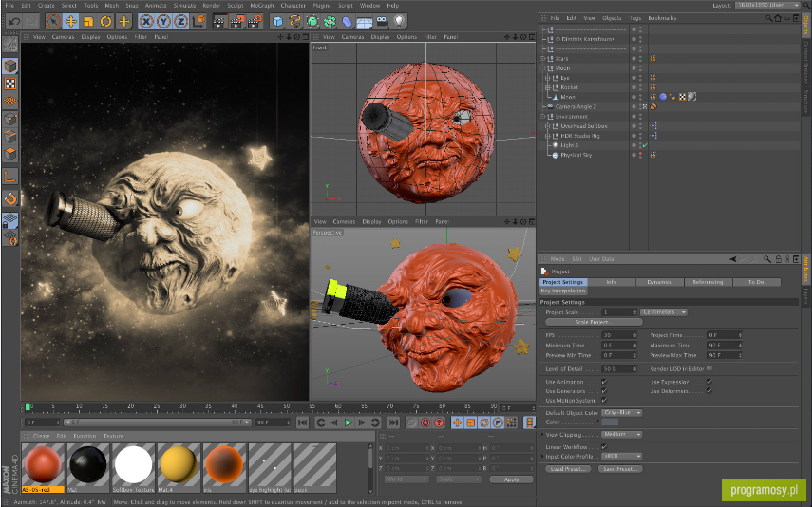Toggle the X axis lock
Image resolution: width=812 pixels, height=507 pixels.
click(146, 21)
